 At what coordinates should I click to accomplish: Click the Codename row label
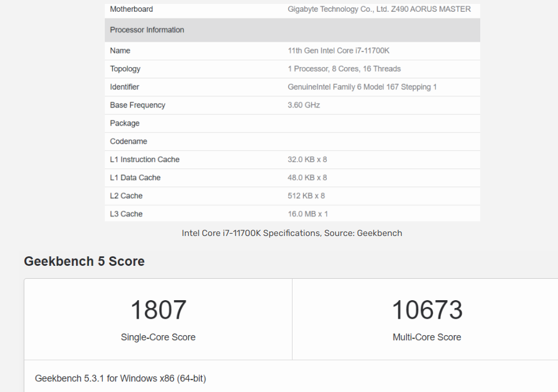coord(129,141)
